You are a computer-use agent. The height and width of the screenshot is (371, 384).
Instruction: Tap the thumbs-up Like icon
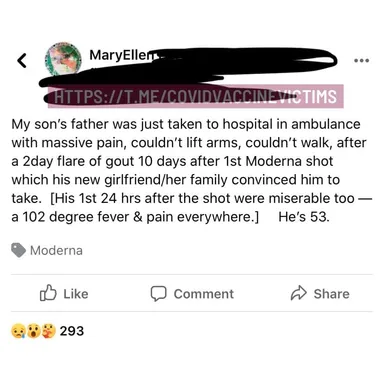(x=48, y=293)
